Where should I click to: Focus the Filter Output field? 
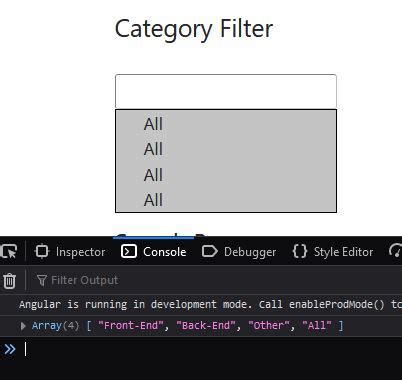[x=217, y=280]
